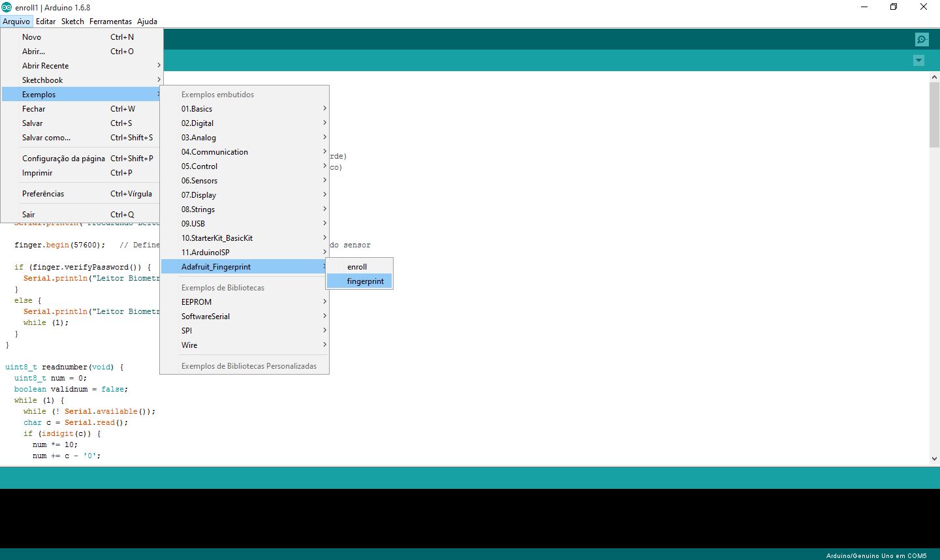Open the Ajuda menu
The image size is (940, 560).
(147, 21)
